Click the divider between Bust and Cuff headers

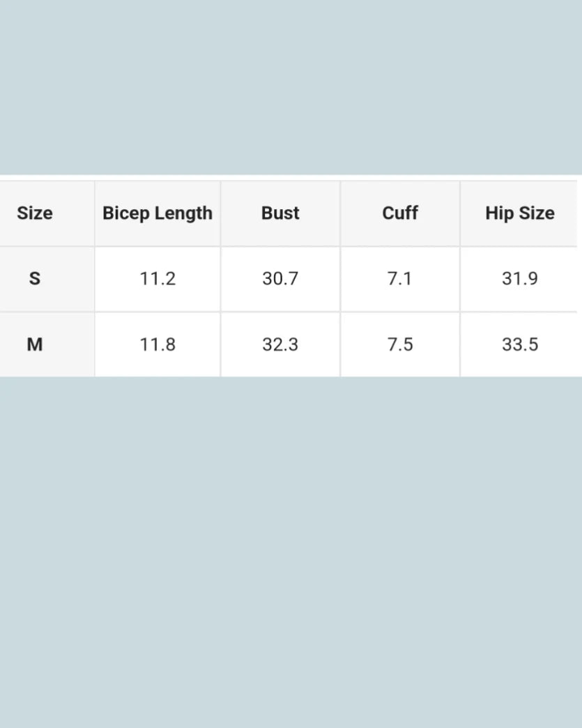tap(340, 213)
